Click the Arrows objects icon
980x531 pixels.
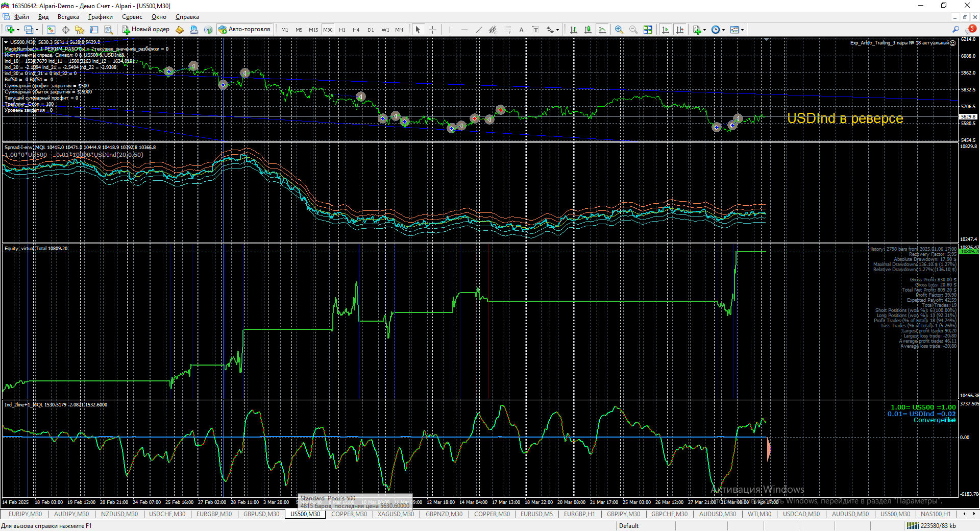(x=550, y=30)
